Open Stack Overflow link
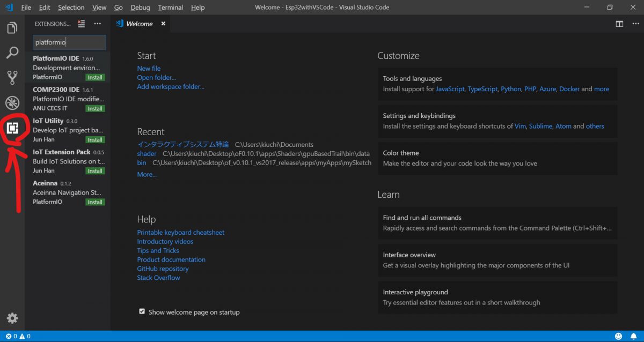This screenshot has width=644, height=342. (x=158, y=278)
